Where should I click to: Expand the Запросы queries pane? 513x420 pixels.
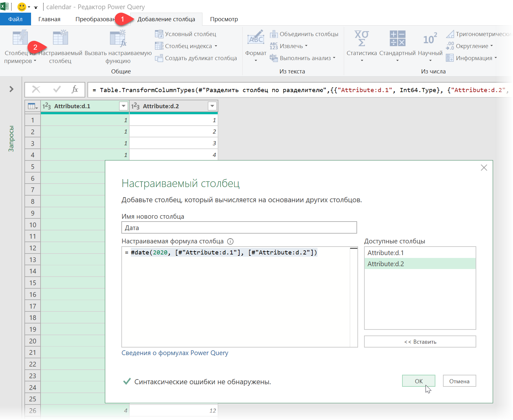pos(11,89)
